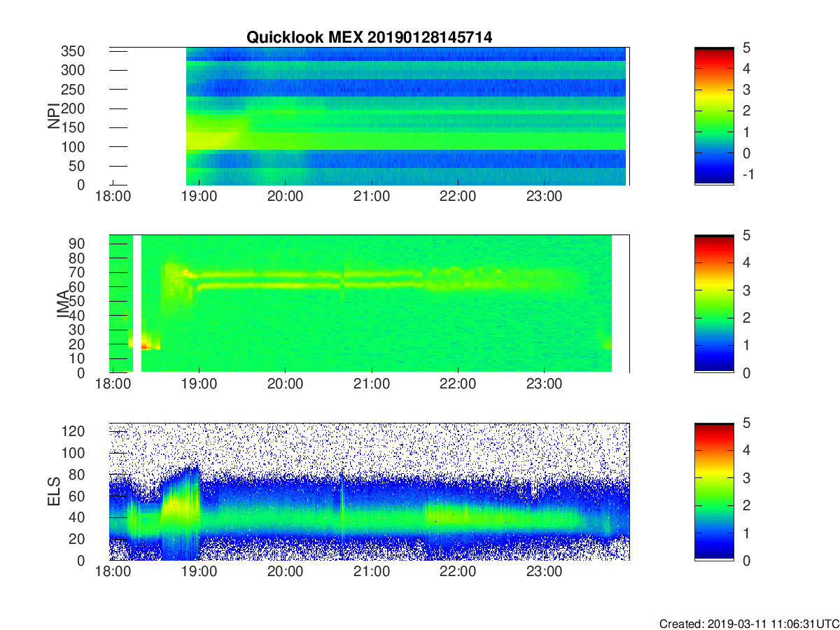This screenshot has width=840, height=630.
Task: Click the 20:00 tick label under ELS plot
Action: click(285, 572)
